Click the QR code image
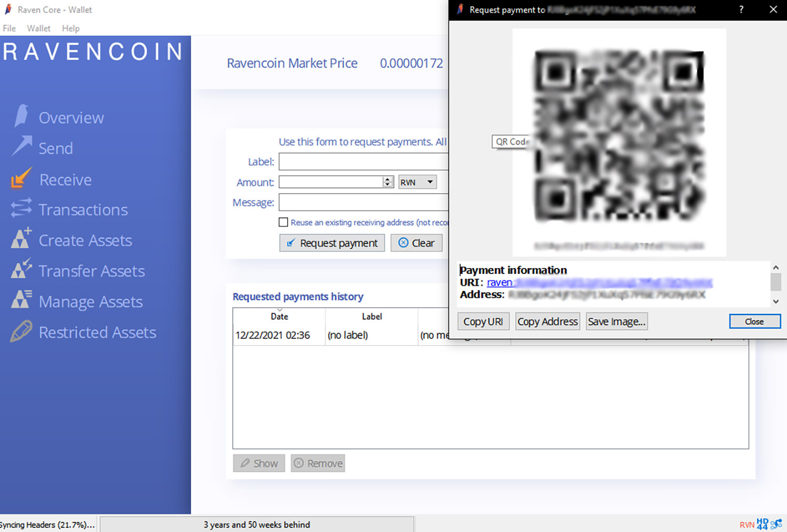Viewport: 787px width, 532px height. 619,135
